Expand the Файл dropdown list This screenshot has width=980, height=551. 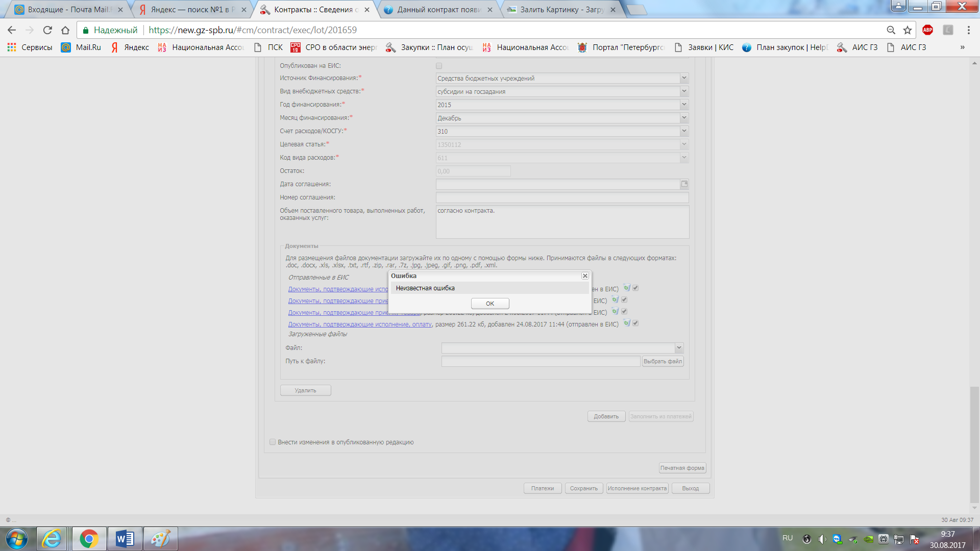[679, 348]
